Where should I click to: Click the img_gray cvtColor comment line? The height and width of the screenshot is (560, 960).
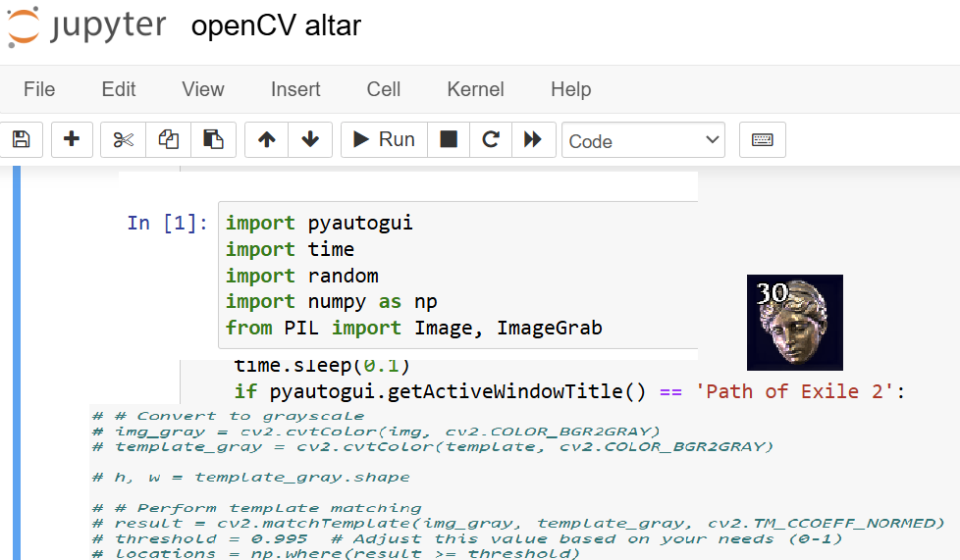click(376, 432)
